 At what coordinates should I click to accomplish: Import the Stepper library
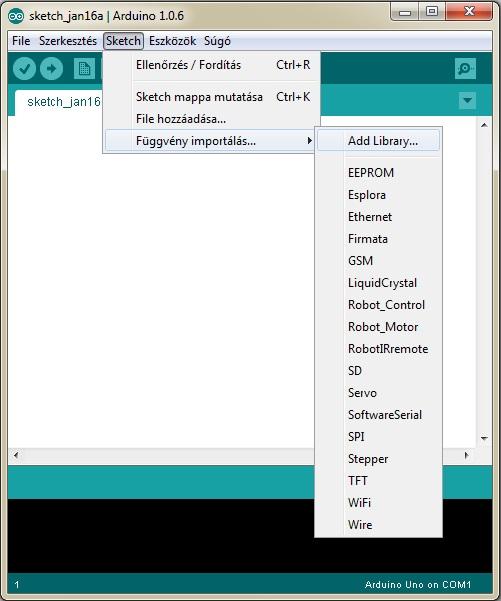(378, 459)
